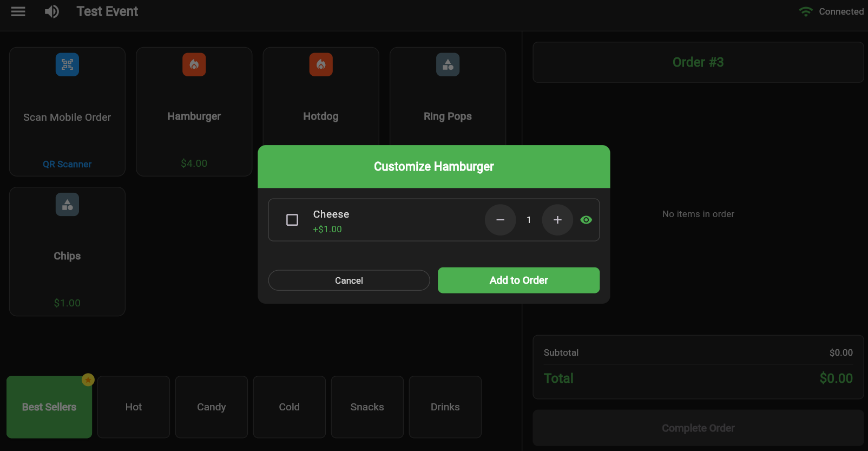Click the Hotdog item name
This screenshot has height=451, width=868.
coord(321,116)
